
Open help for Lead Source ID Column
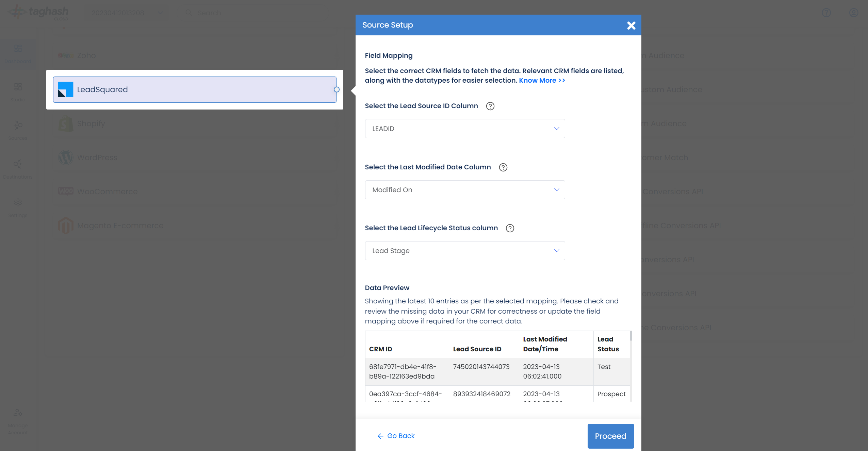tap(490, 106)
